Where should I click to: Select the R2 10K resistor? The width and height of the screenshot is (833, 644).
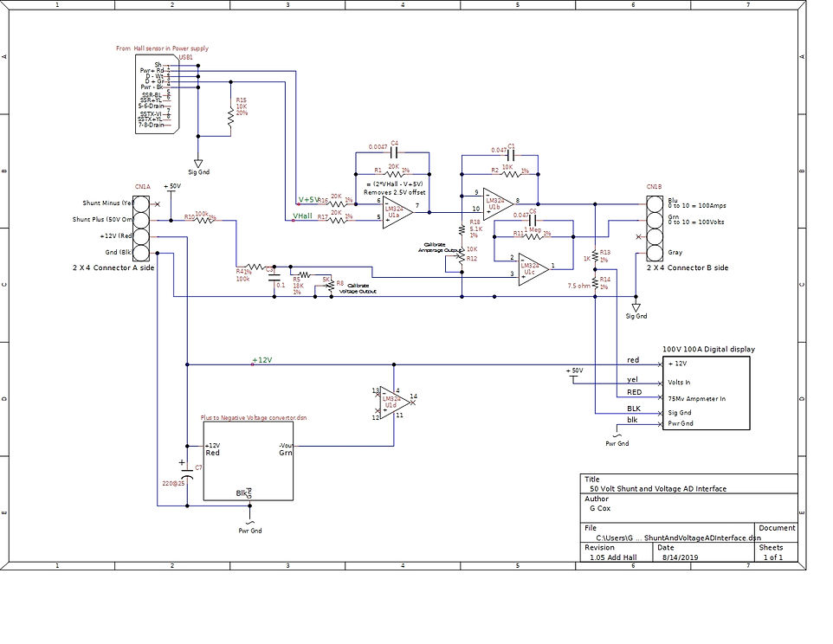[x=513, y=174]
